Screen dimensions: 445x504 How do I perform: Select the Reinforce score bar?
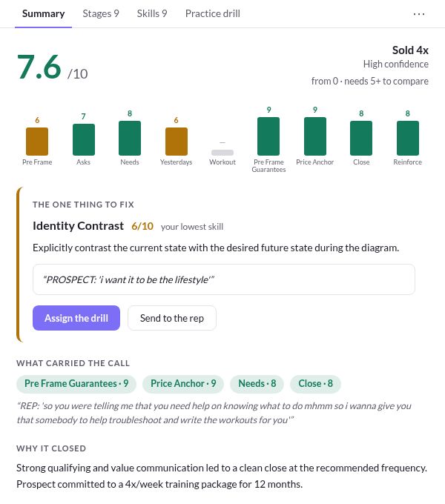[x=408, y=138]
